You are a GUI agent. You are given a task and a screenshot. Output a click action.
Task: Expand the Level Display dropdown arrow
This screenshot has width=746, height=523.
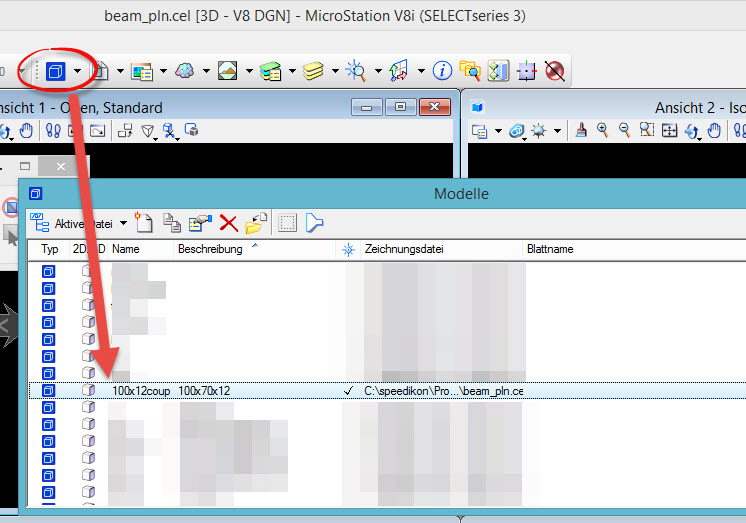pyautogui.click(x=335, y=71)
